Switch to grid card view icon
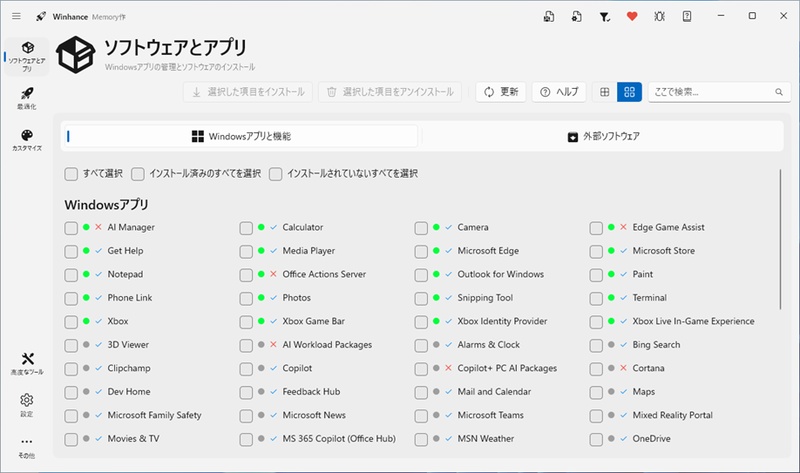800x473 pixels. tap(629, 92)
